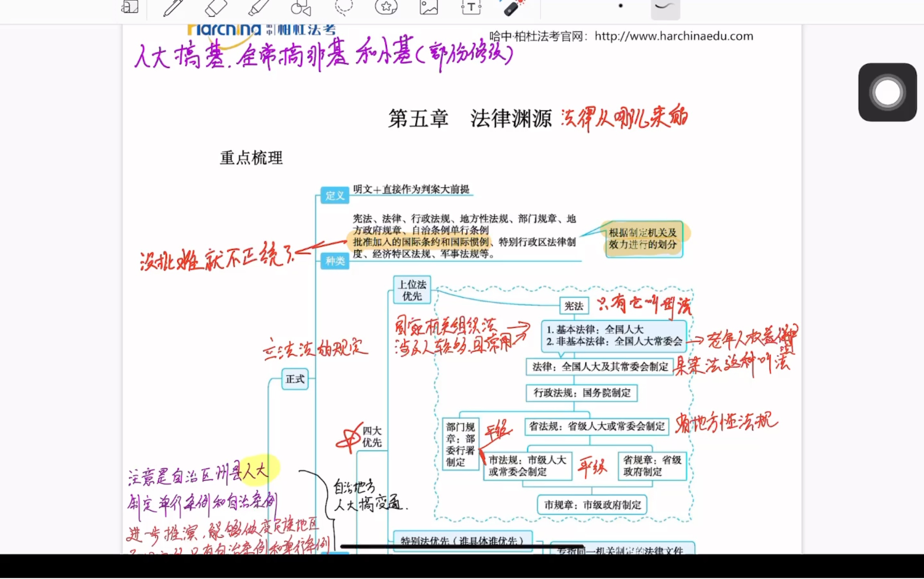Select the Insert Image tool

click(x=429, y=7)
